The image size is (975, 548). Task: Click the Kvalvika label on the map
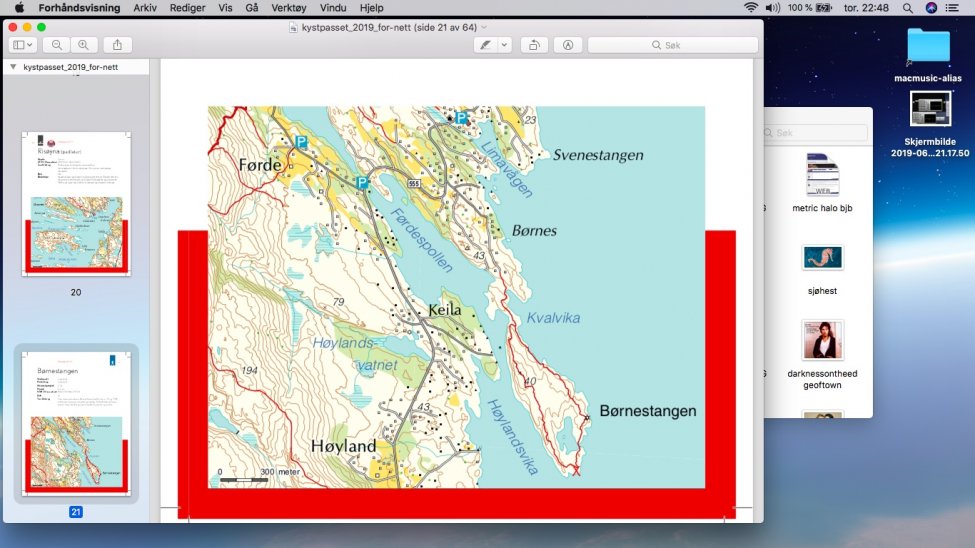tap(553, 318)
